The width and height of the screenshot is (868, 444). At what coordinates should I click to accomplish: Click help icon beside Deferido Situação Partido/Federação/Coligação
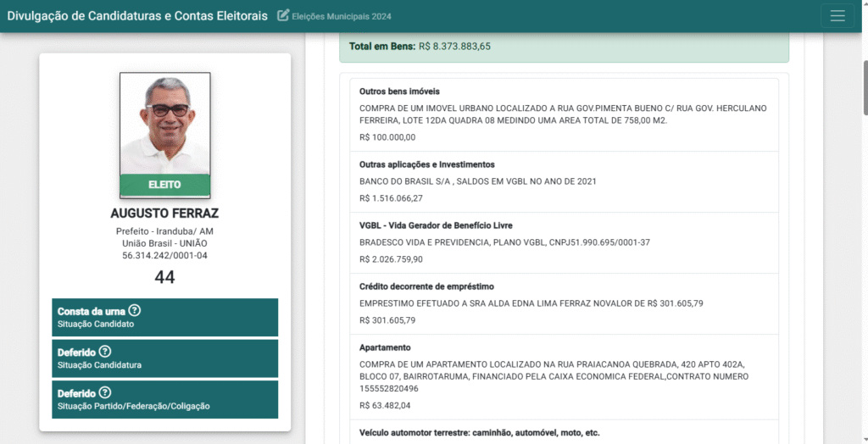coord(105,392)
